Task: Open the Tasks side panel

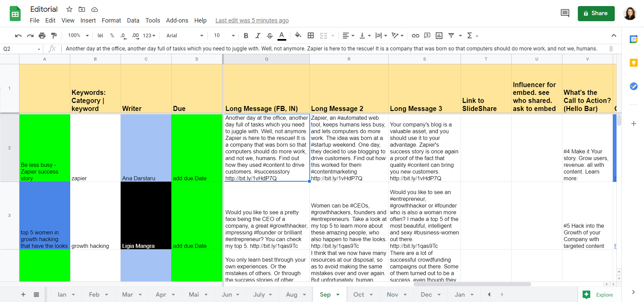Action: (634, 86)
